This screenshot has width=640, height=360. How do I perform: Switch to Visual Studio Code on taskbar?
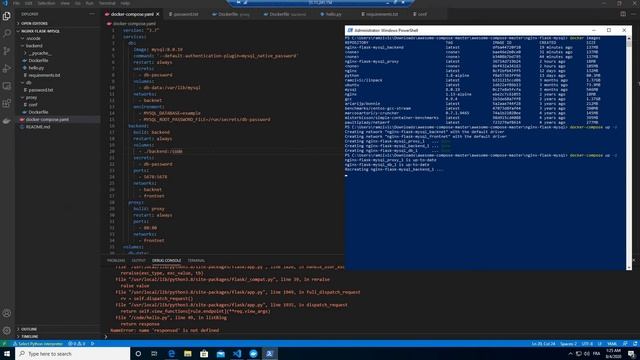[237, 353]
